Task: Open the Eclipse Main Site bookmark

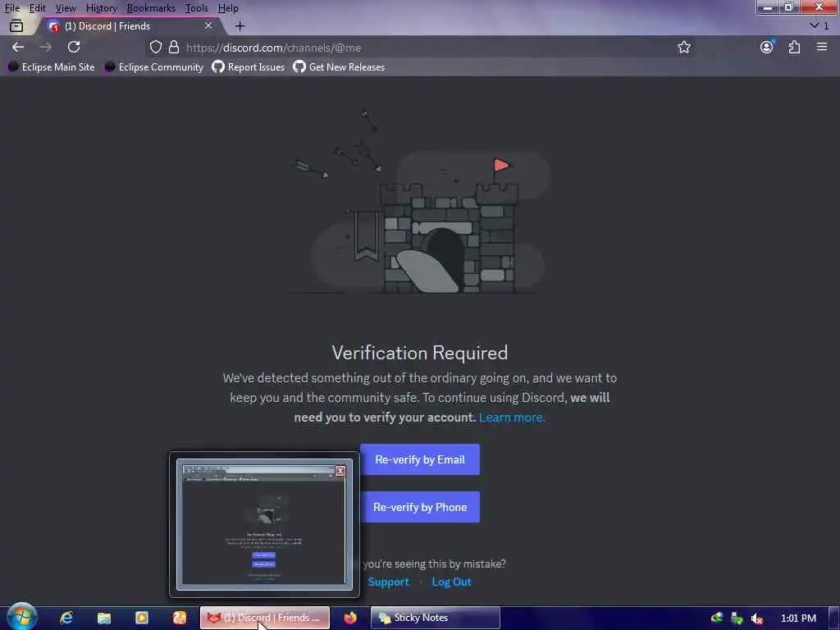Action: coord(52,67)
